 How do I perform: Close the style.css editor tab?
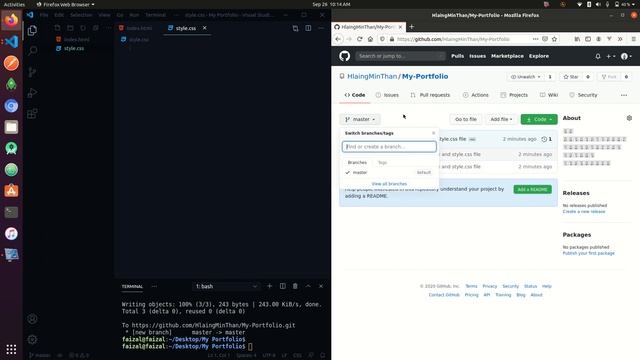coord(204,28)
